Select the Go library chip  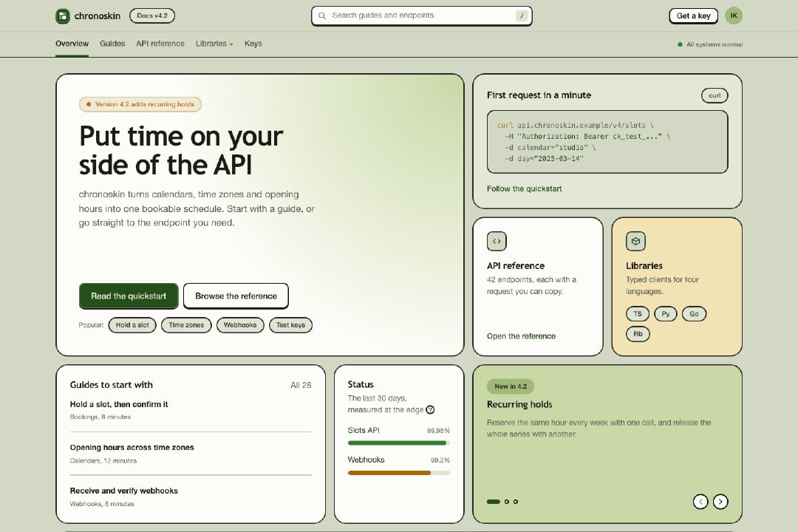tap(694, 313)
